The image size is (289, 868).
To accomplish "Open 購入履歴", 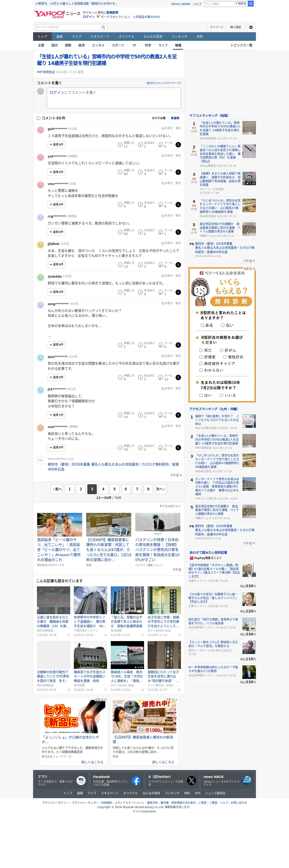I will [235, 27].
